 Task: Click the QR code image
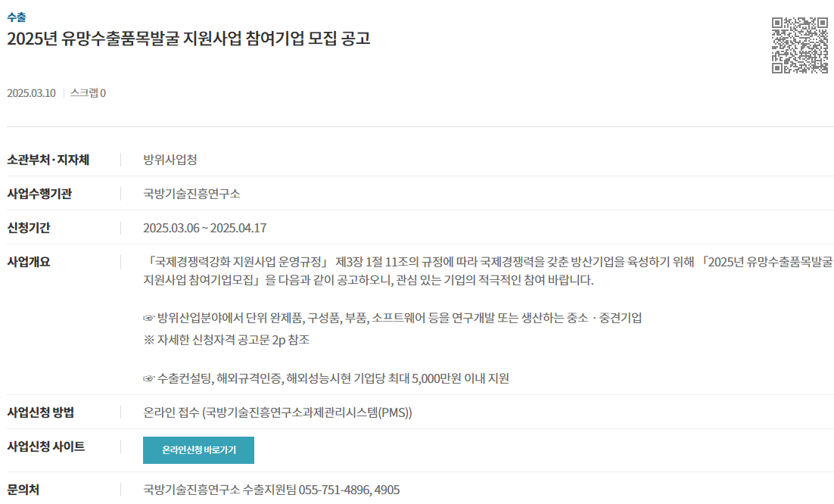tap(800, 45)
